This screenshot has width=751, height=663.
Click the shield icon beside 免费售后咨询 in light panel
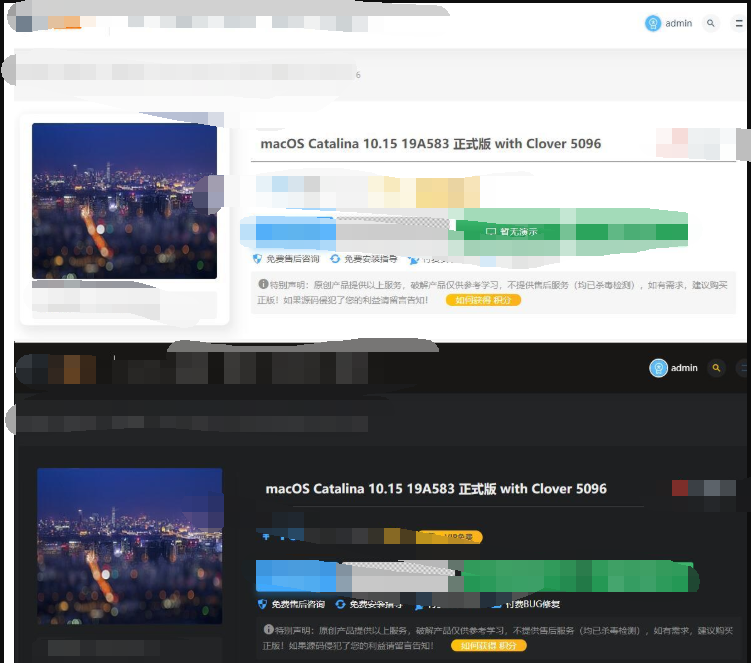(x=262, y=259)
